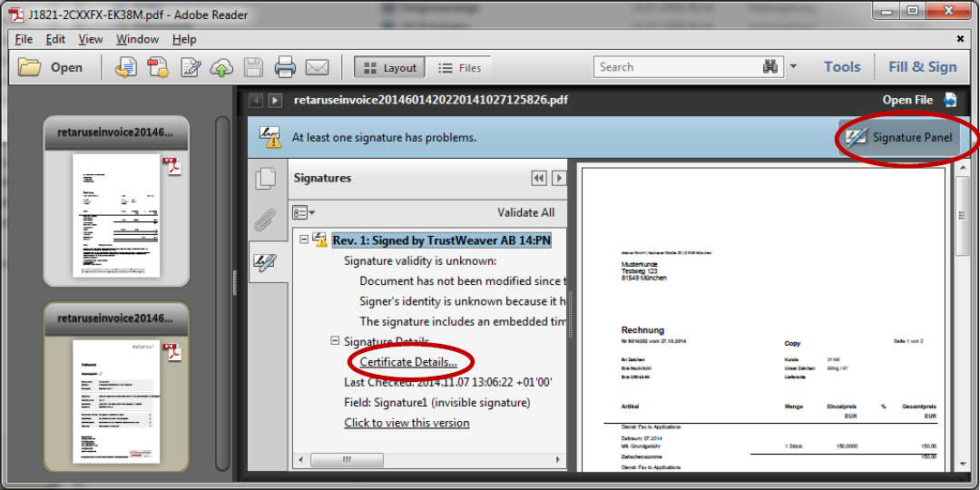Image resolution: width=980 pixels, height=490 pixels.
Task: Select the Signatures pen panel icon
Action: pos(265,262)
